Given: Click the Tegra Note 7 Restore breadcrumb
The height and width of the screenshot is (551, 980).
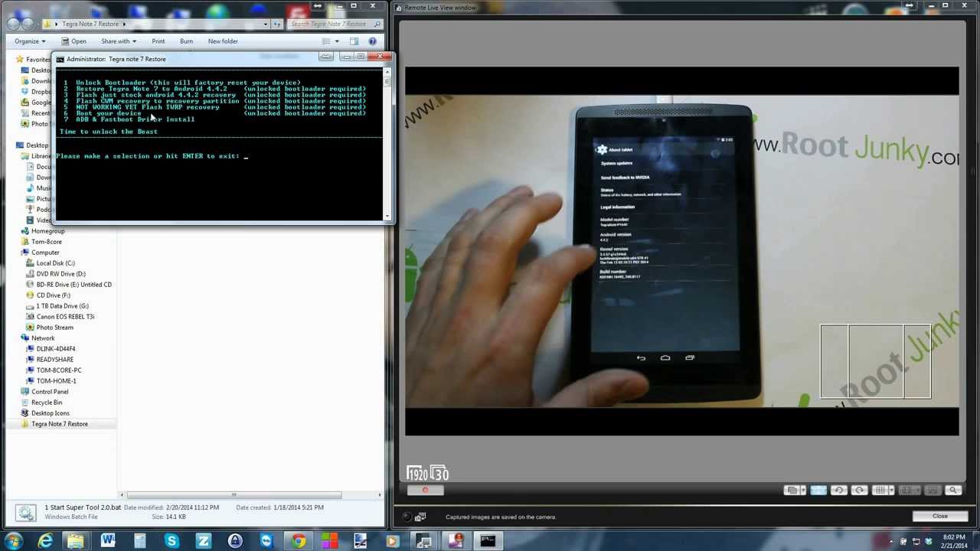Looking at the screenshot, I should point(90,24).
